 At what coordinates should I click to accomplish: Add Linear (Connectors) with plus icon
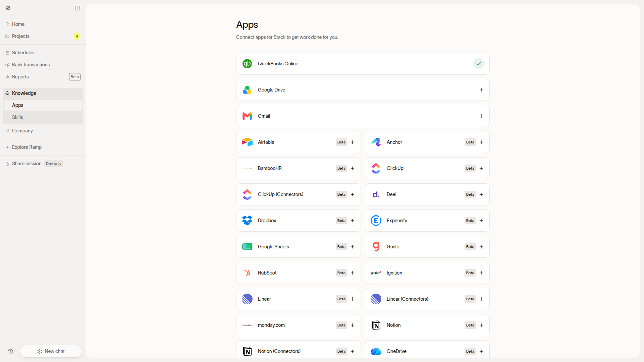pos(481,299)
